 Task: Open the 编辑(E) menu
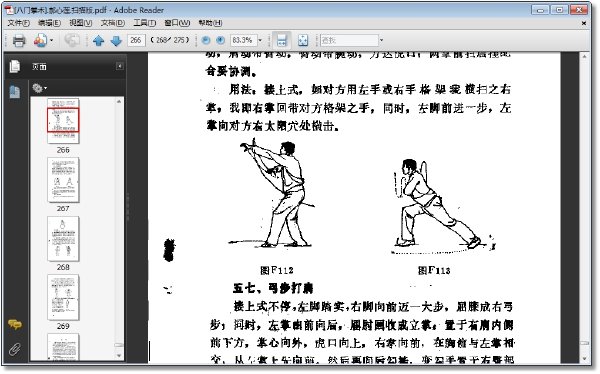click(49, 23)
